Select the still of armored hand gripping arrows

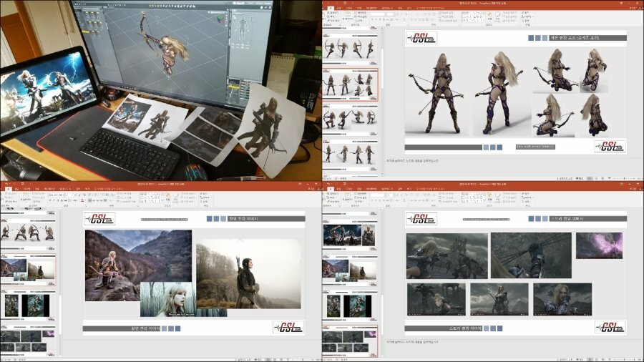point(531,255)
